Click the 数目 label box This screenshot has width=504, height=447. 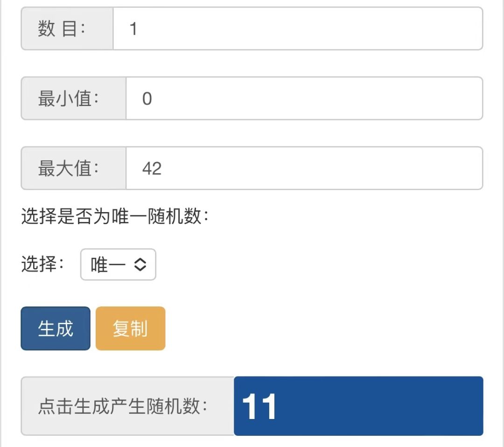67,28
